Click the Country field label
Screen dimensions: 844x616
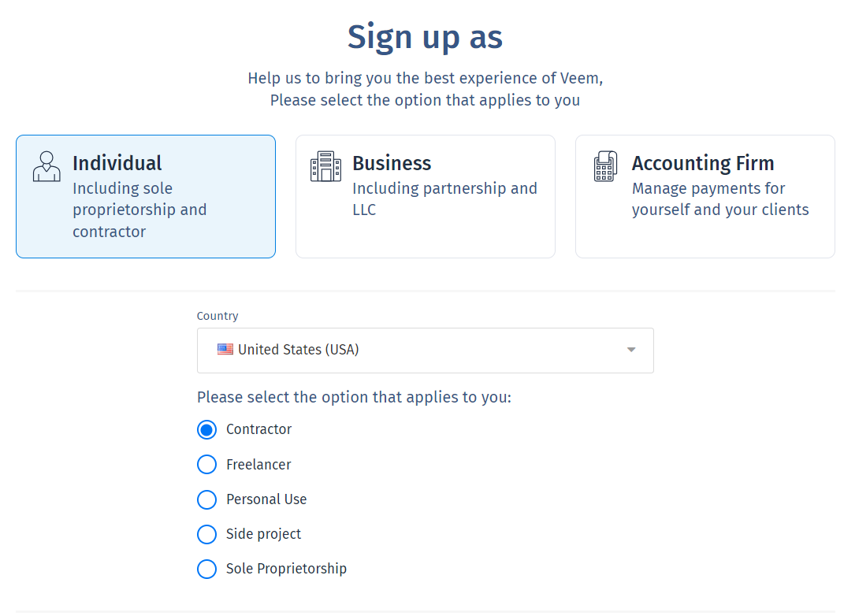point(218,316)
